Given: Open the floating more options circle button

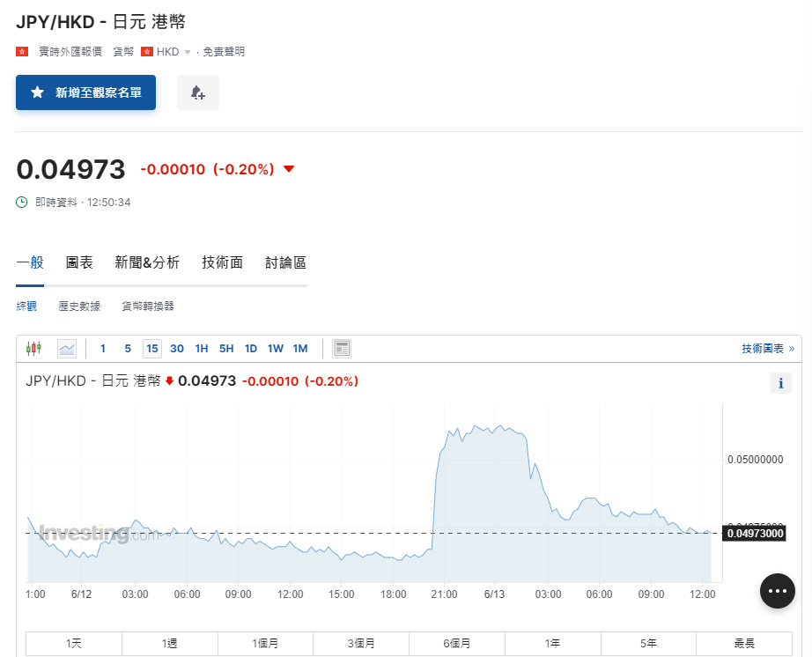Looking at the screenshot, I should point(777,591).
